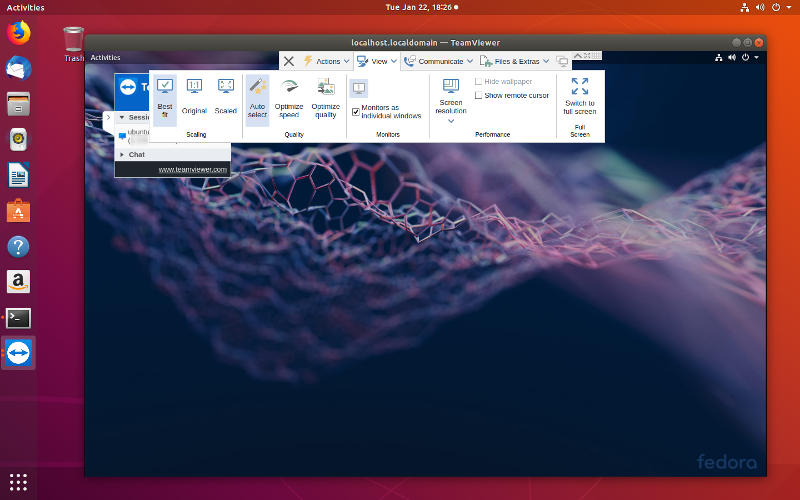Click the host power icon
Viewport: 800px width, 500px height.
776,8
